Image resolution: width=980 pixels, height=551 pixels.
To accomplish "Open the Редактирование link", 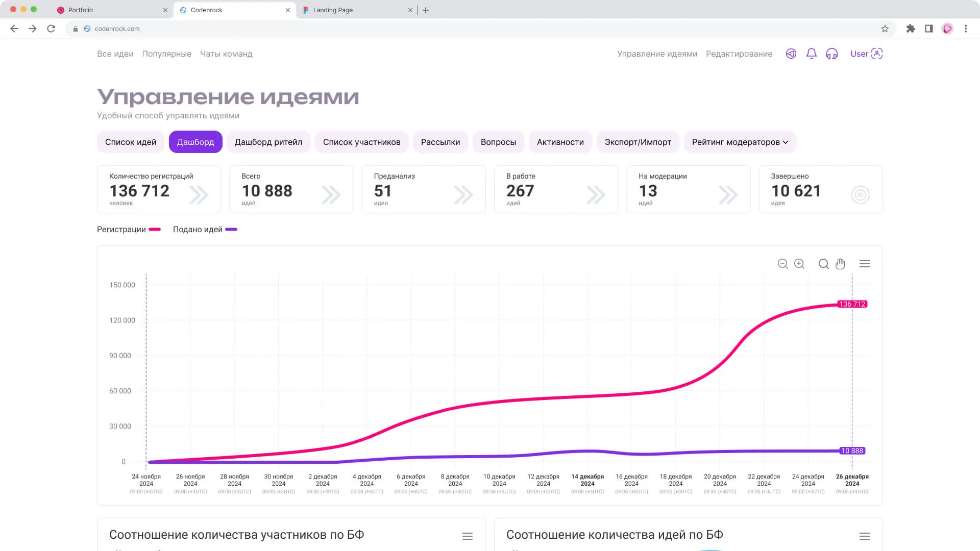I will click(x=739, y=54).
